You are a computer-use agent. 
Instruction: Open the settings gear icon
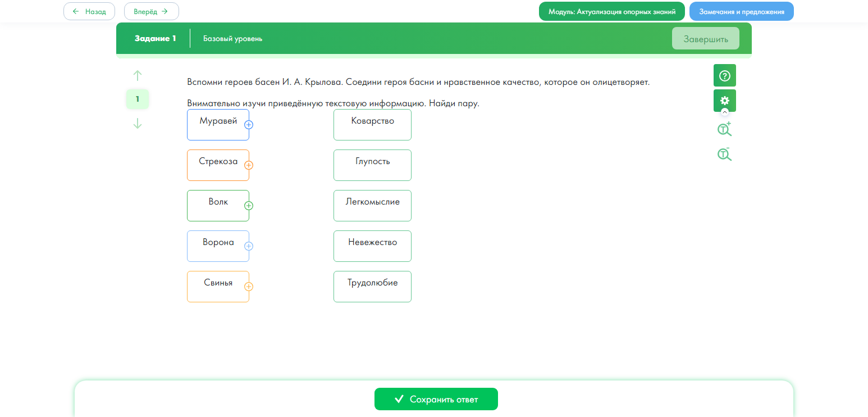click(724, 101)
